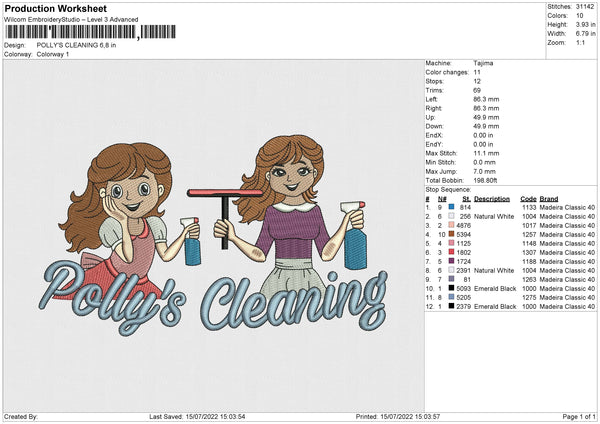Click thread code 1017

pyautogui.click(x=529, y=225)
